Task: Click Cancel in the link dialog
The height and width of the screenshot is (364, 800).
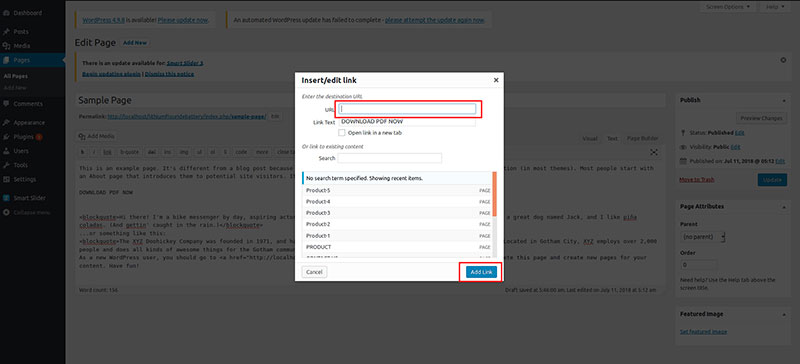Action: pos(314,272)
